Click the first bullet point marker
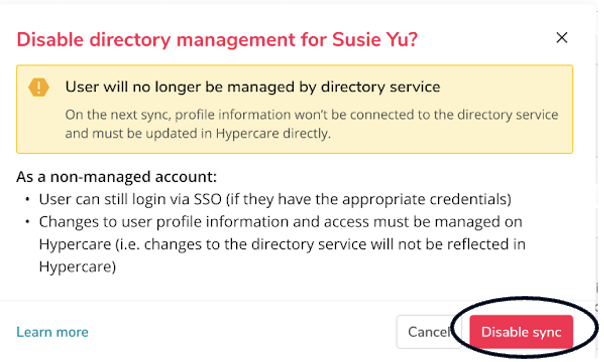 27,199
